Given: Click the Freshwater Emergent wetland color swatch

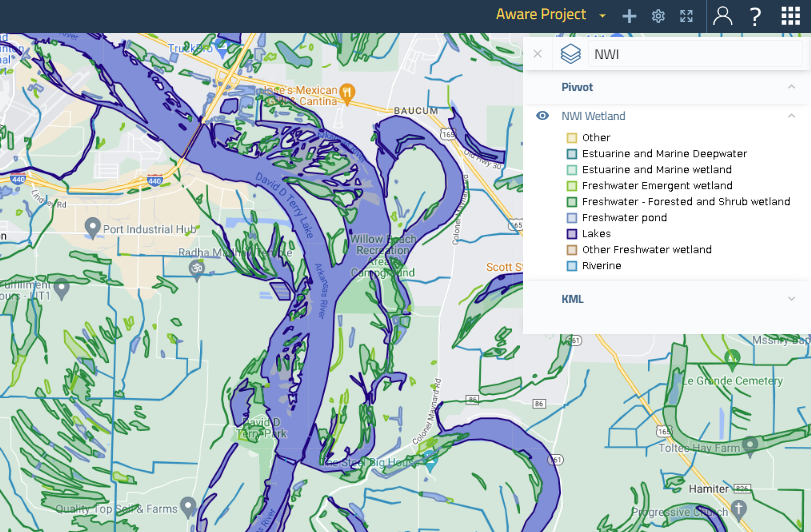Looking at the screenshot, I should [572, 186].
